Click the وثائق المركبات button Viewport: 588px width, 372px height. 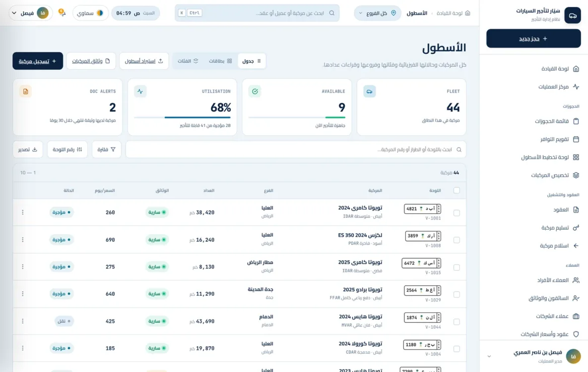(91, 61)
